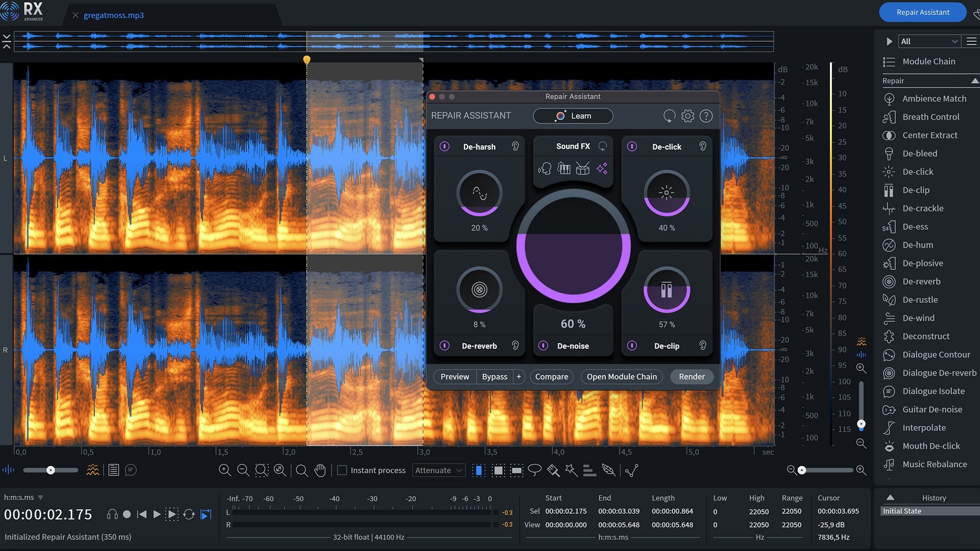Screen dimensions: 980x551
Task: Listen to De-harsh removed audio ear icon
Action: [x=516, y=146]
